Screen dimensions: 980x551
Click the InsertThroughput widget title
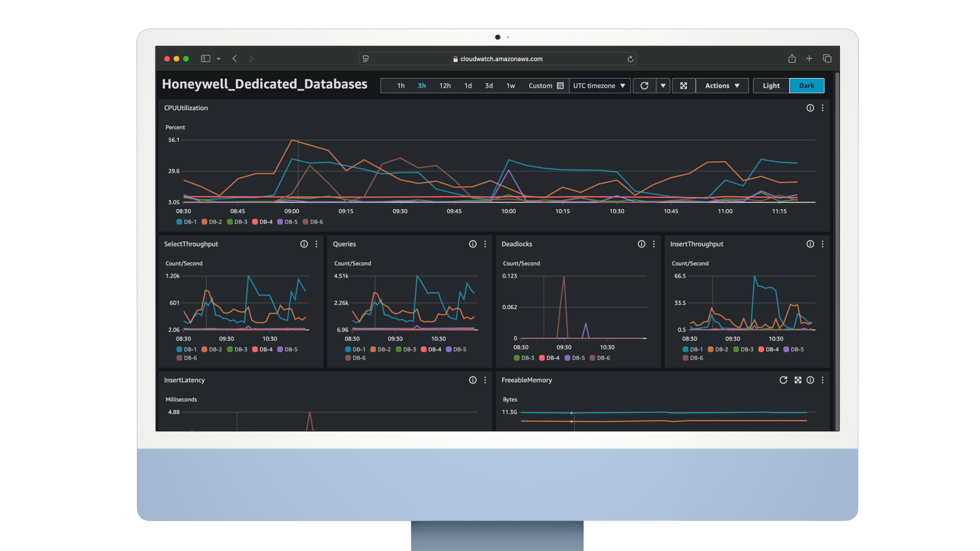[697, 244]
